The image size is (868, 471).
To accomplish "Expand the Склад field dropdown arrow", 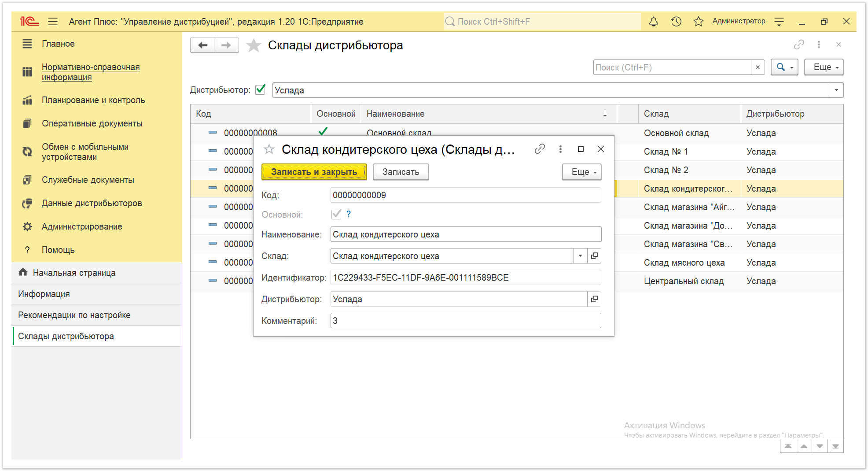I will pyautogui.click(x=581, y=256).
